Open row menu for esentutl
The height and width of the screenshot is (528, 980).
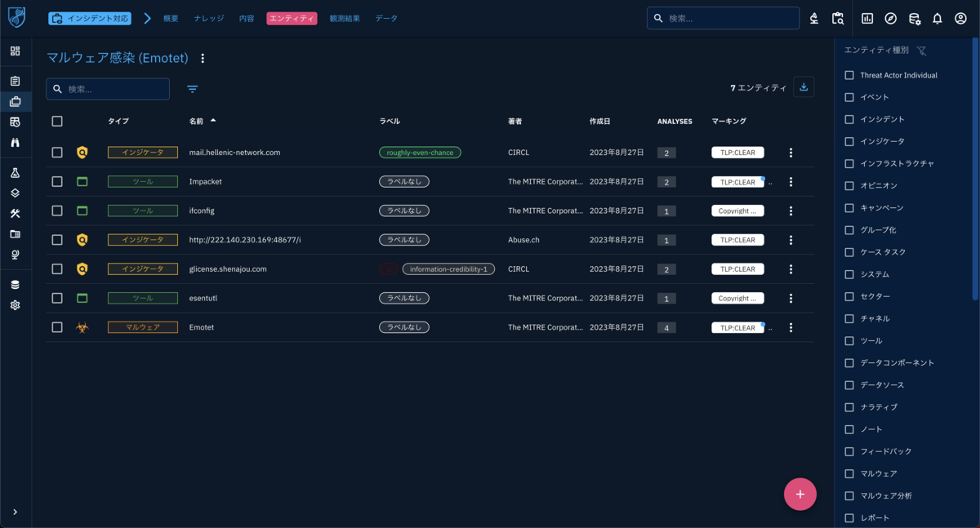pos(791,299)
